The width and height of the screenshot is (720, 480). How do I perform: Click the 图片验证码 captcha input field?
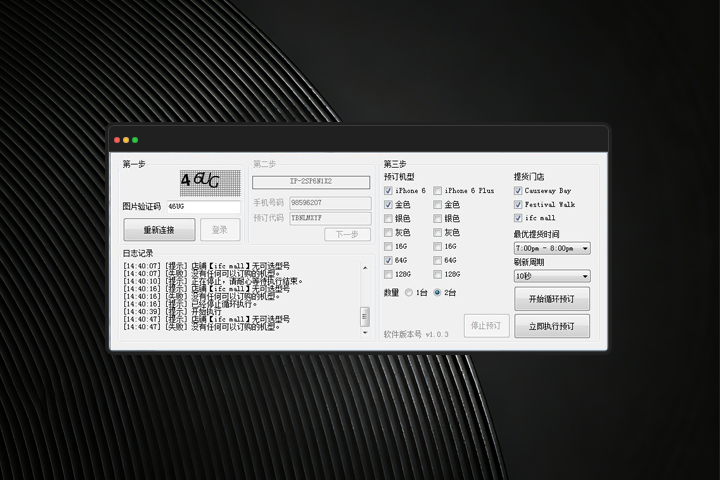203,207
